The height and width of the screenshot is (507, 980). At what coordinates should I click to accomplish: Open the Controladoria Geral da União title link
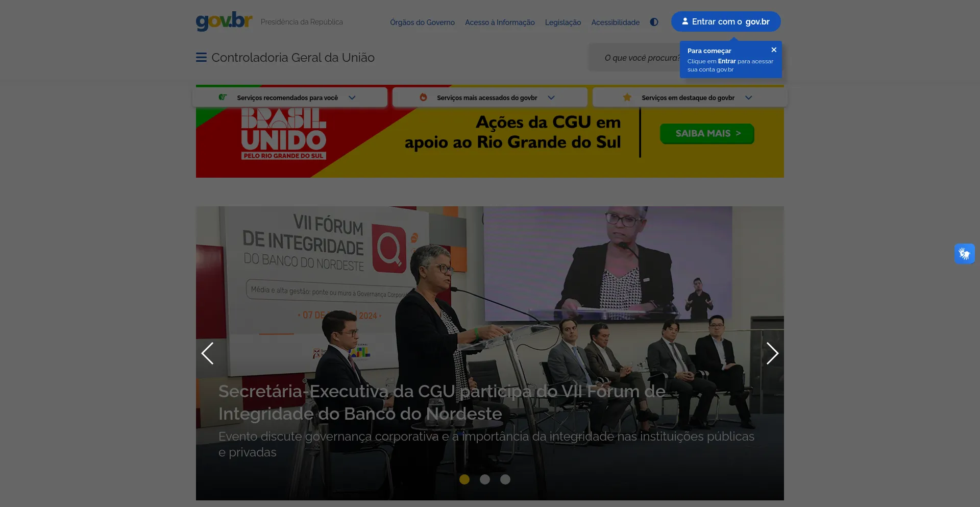pos(293,58)
